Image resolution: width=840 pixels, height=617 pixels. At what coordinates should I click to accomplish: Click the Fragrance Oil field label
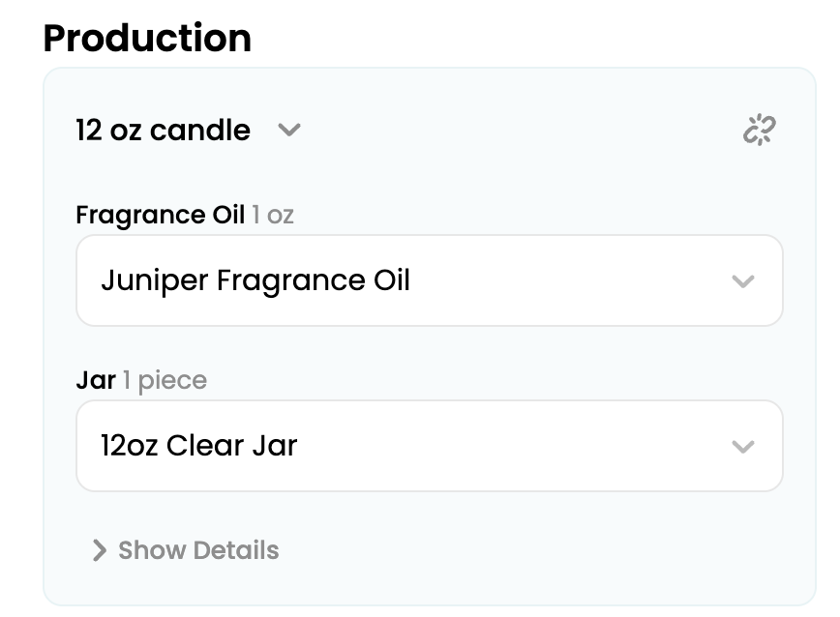tap(160, 215)
